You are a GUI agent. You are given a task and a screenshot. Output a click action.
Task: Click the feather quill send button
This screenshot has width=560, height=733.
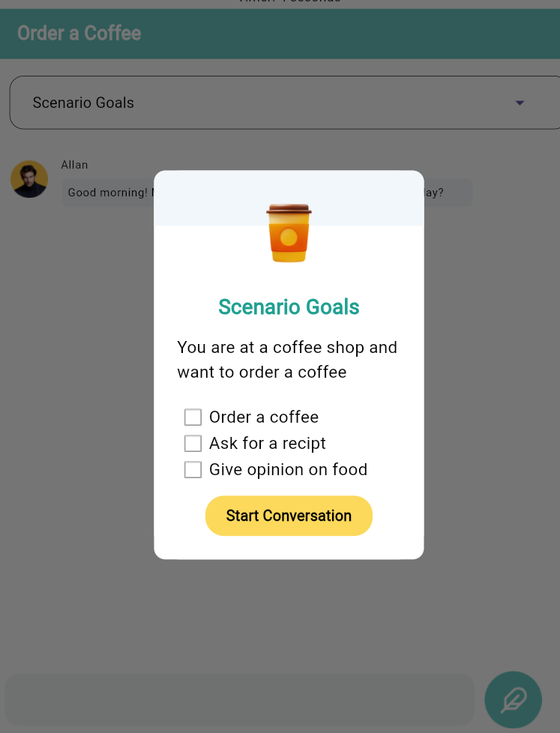point(513,699)
